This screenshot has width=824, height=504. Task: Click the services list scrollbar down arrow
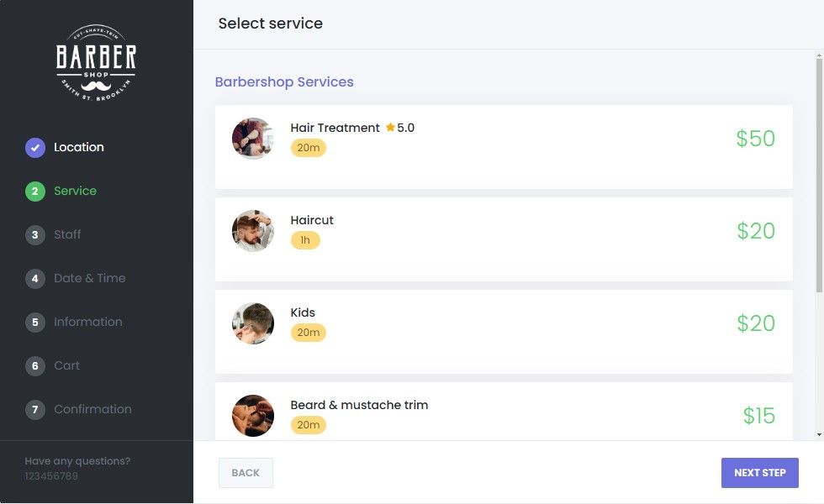820,434
